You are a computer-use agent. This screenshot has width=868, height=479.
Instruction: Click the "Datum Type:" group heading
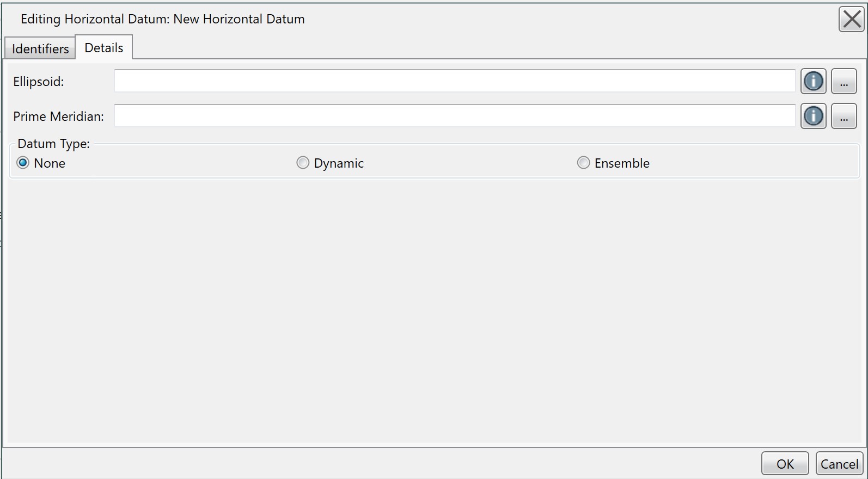(53, 144)
